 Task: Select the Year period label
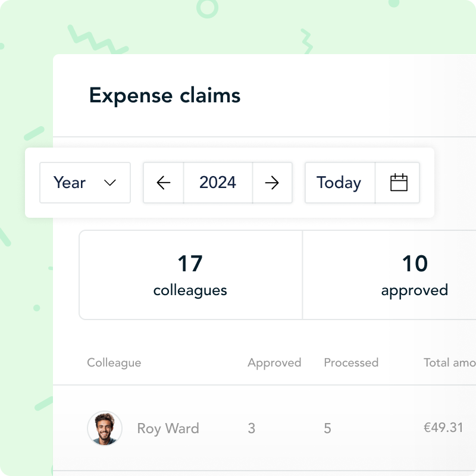70,183
